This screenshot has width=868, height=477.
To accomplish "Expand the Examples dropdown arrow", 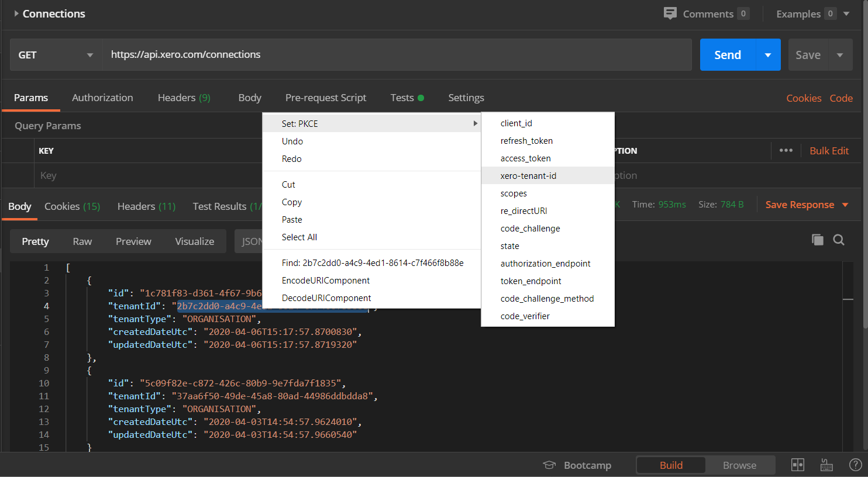I will coord(846,13).
